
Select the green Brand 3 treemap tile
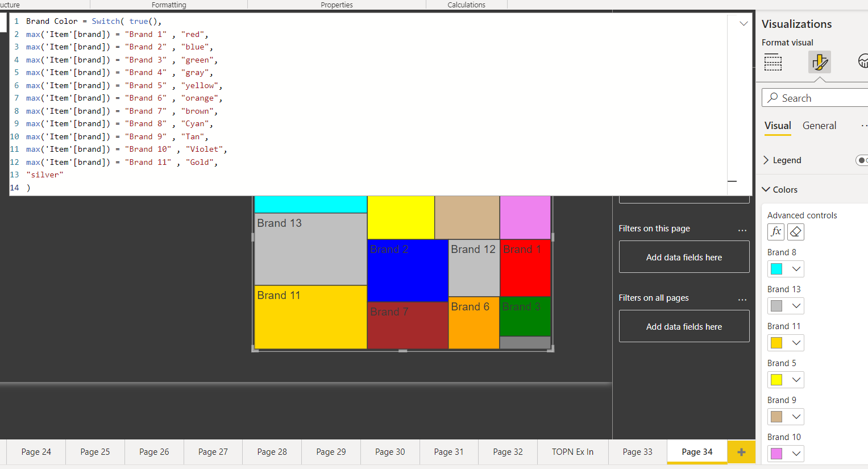525,316
